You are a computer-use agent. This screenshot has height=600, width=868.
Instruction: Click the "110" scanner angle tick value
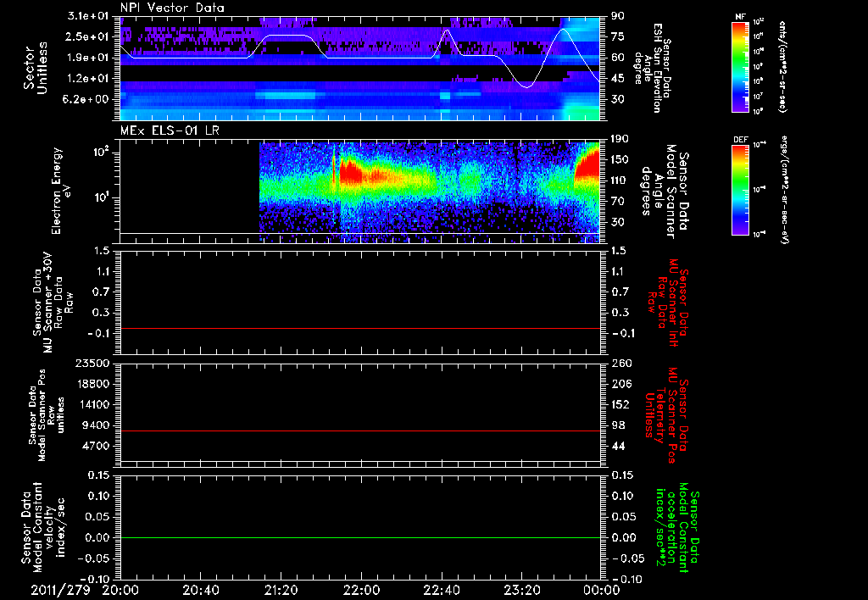click(620, 181)
